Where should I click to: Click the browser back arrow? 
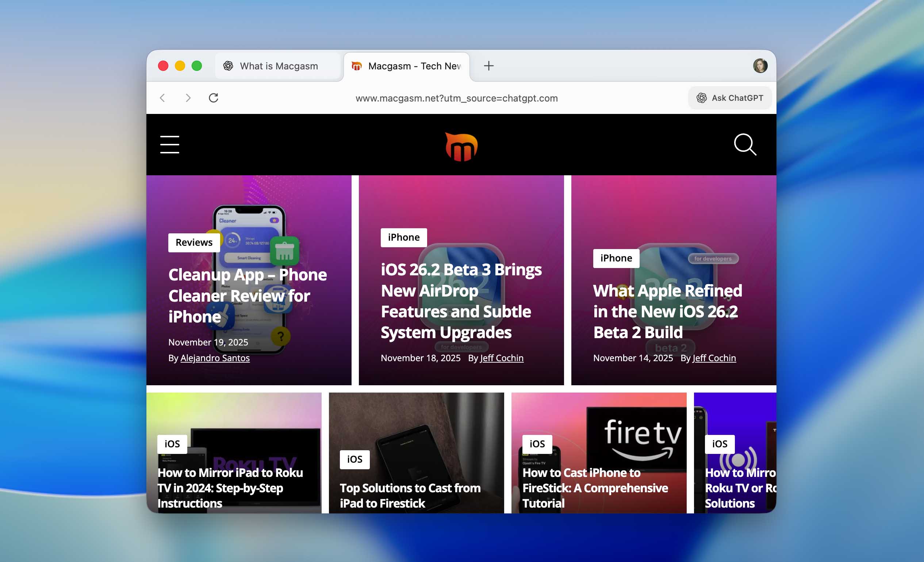(x=162, y=98)
